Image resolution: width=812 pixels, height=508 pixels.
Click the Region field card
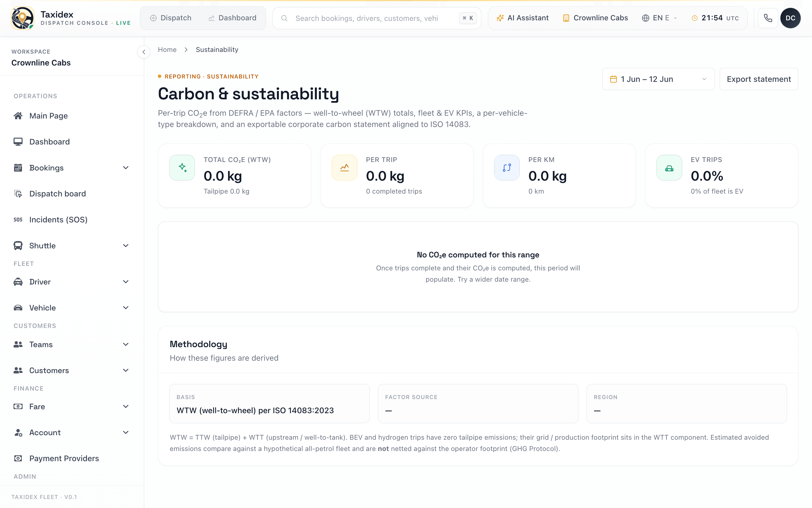tap(687, 404)
